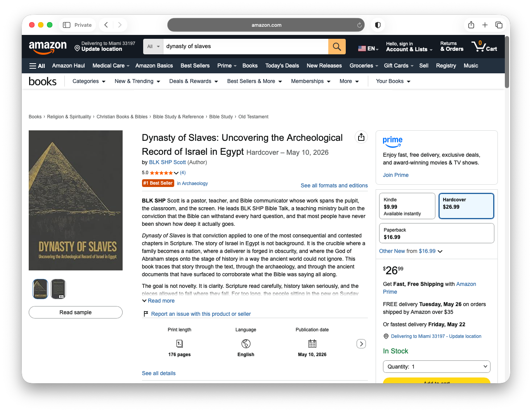Click the Update location pin icon
Screen dimensions: 532x412
(x=77, y=48)
